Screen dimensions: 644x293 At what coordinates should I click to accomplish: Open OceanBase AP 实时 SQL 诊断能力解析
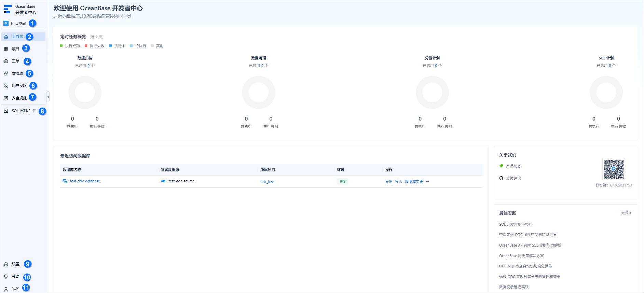point(530,245)
